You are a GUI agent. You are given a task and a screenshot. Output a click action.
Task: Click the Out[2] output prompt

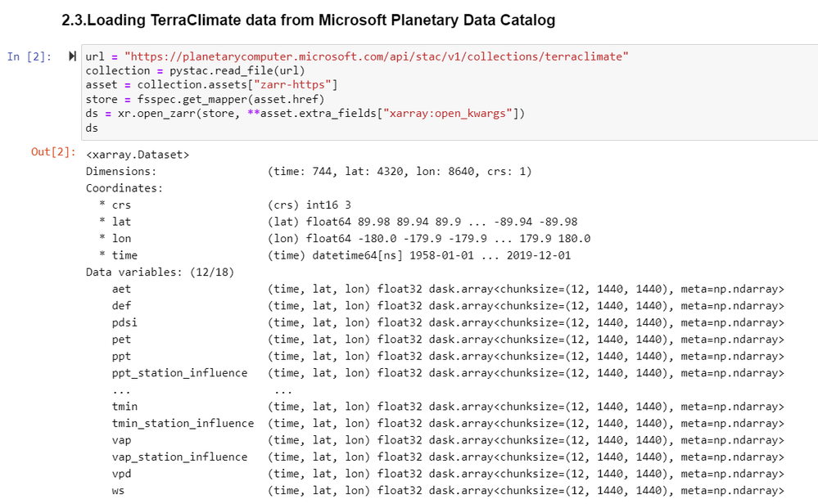[53, 152]
